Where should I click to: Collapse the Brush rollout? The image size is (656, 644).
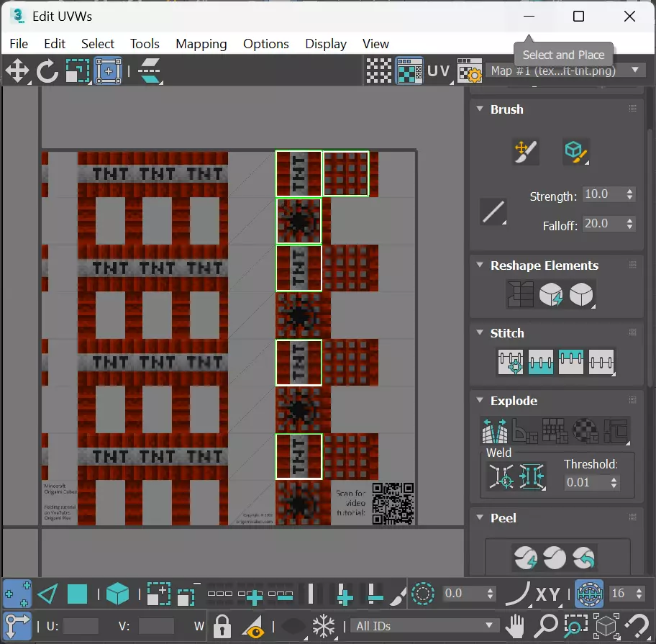pyautogui.click(x=480, y=109)
